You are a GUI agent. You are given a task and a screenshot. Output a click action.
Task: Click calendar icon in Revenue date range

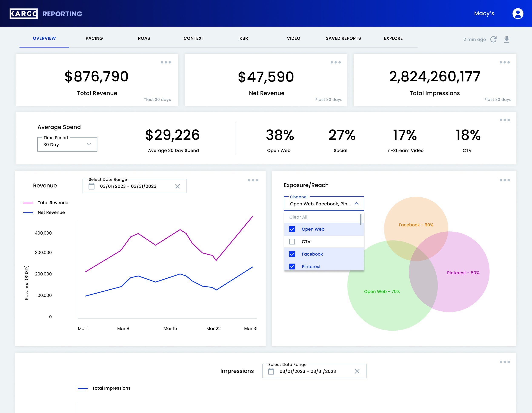[x=91, y=186]
